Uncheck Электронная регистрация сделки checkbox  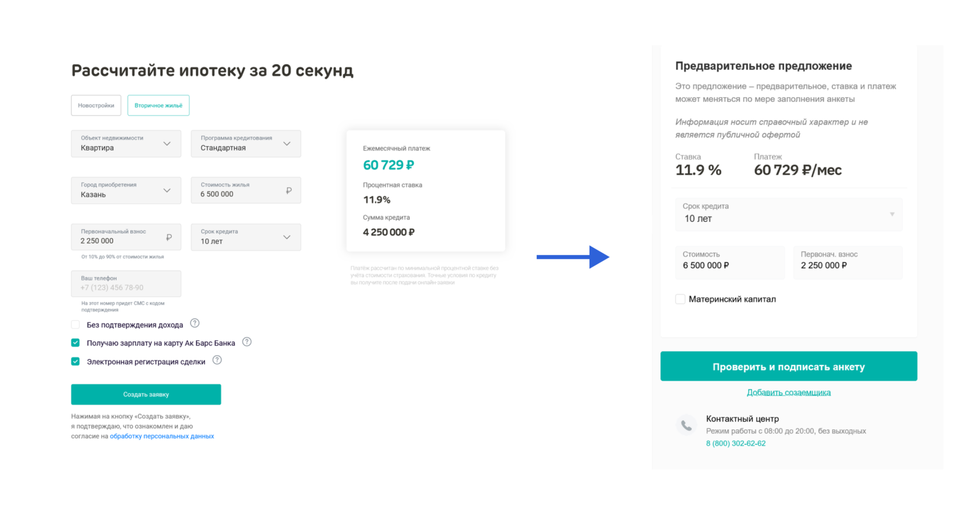tap(76, 362)
